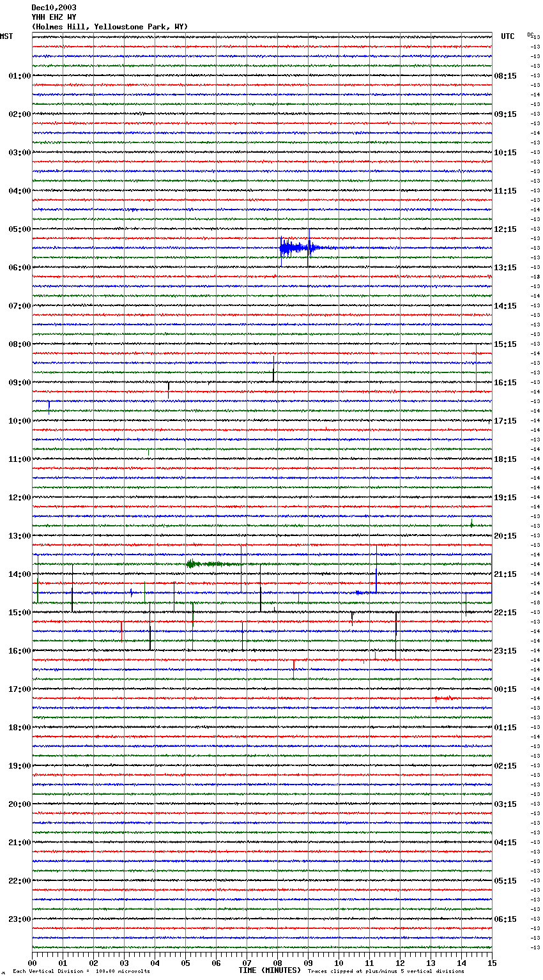Select the 15:00 MST time label
Image resolution: width=543 pixels, height=980 pixels.
click(20, 613)
